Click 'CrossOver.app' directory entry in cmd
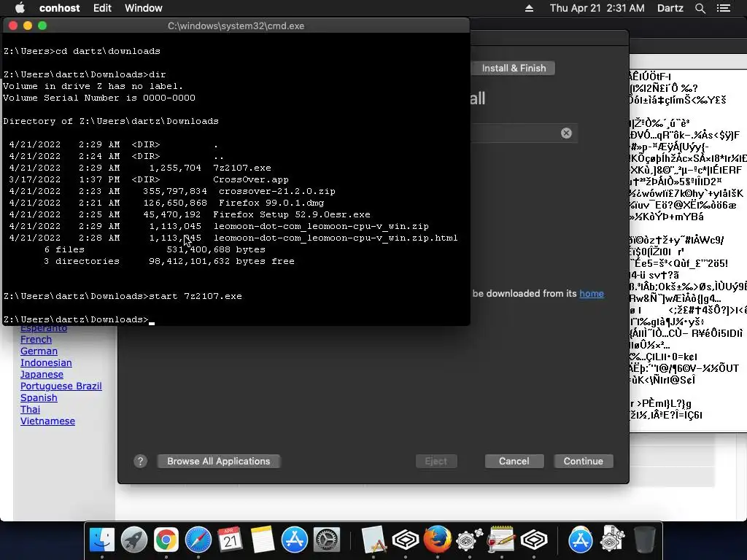The height and width of the screenshot is (560, 747). pyautogui.click(x=251, y=179)
